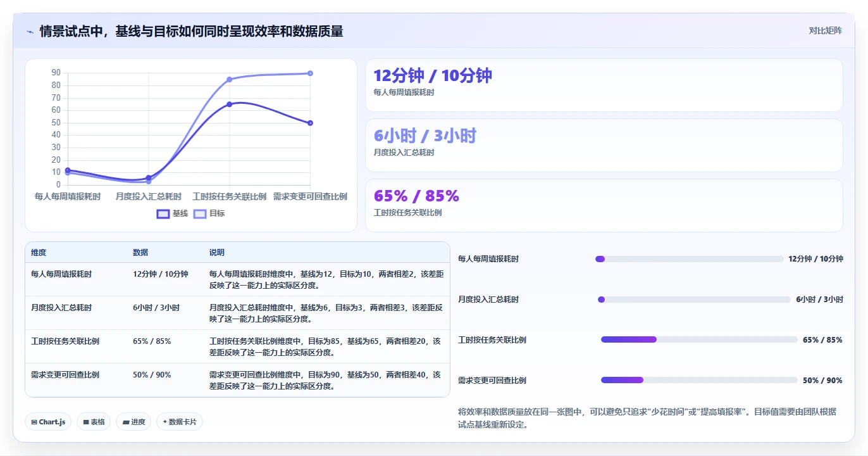Screen dimensions: 868x456
Task: Click the 65% / 85% table cell
Action: coord(152,341)
